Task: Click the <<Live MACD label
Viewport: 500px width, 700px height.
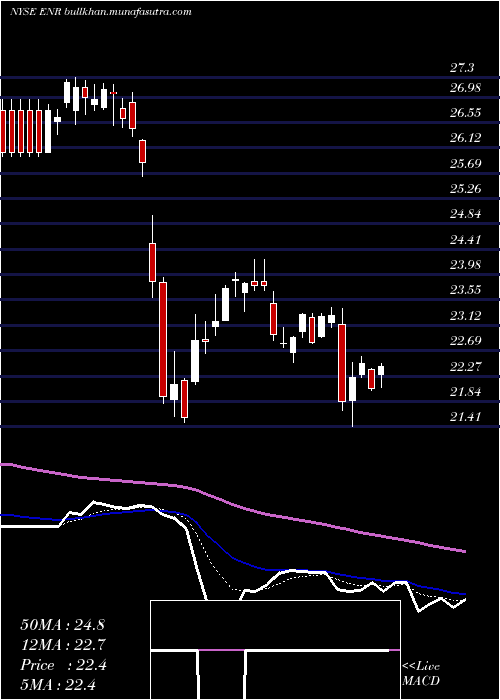Action: tap(421, 674)
